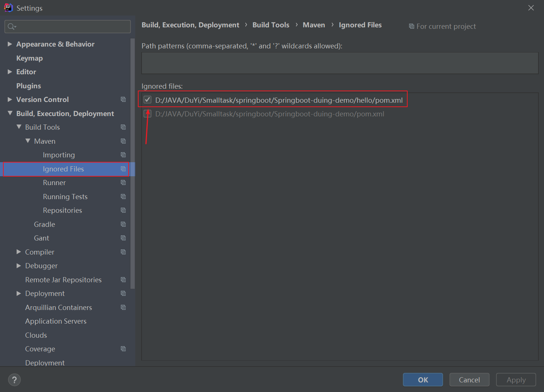Select the hello/pom.xml file path text
544x392 pixels.
click(x=279, y=100)
